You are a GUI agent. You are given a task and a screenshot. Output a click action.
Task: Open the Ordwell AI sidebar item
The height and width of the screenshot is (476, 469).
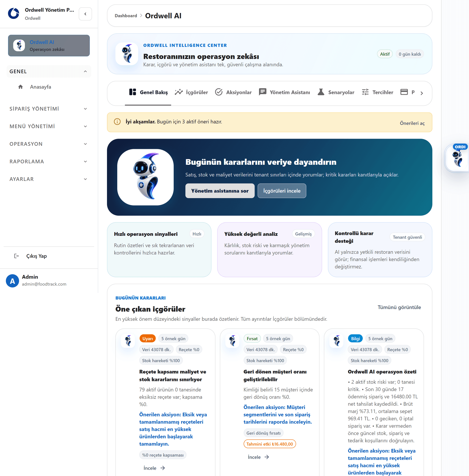point(49,46)
